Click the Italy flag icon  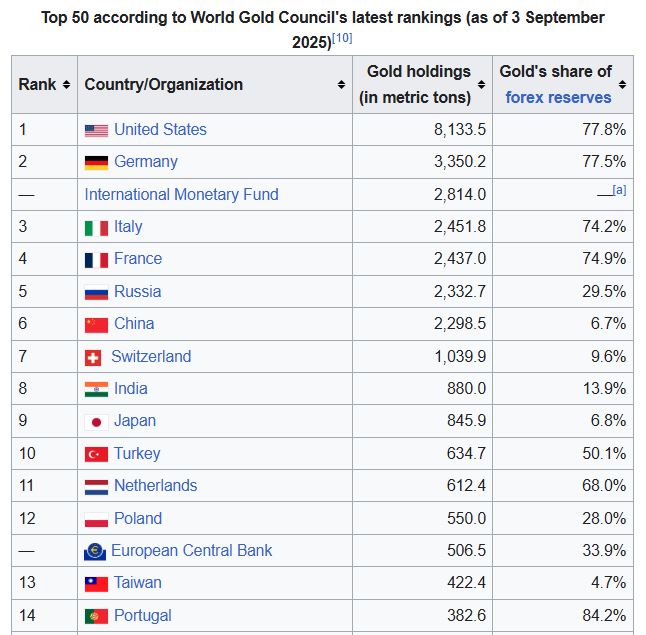pyautogui.click(x=96, y=227)
